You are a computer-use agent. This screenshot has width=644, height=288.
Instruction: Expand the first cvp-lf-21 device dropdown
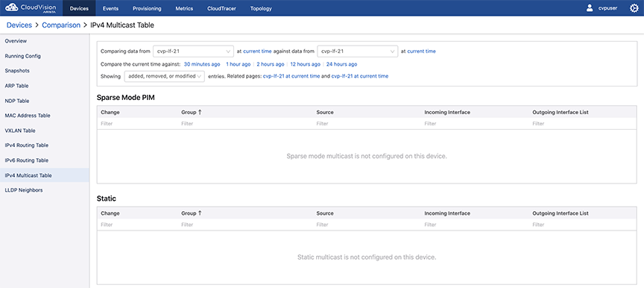pos(193,51)
